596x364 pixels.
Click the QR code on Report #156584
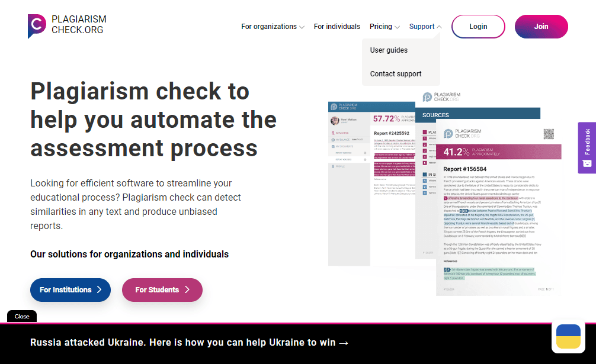click(x=549, y=134)
